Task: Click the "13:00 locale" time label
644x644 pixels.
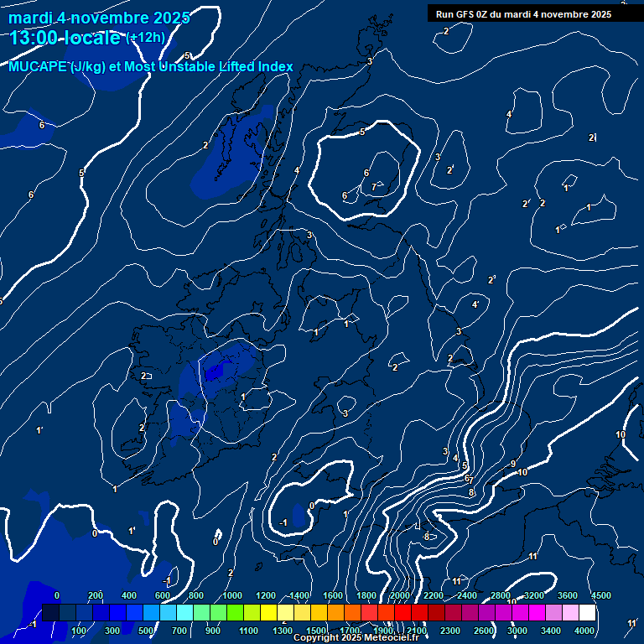Action: pyautogui.click(x=65, y=38)
